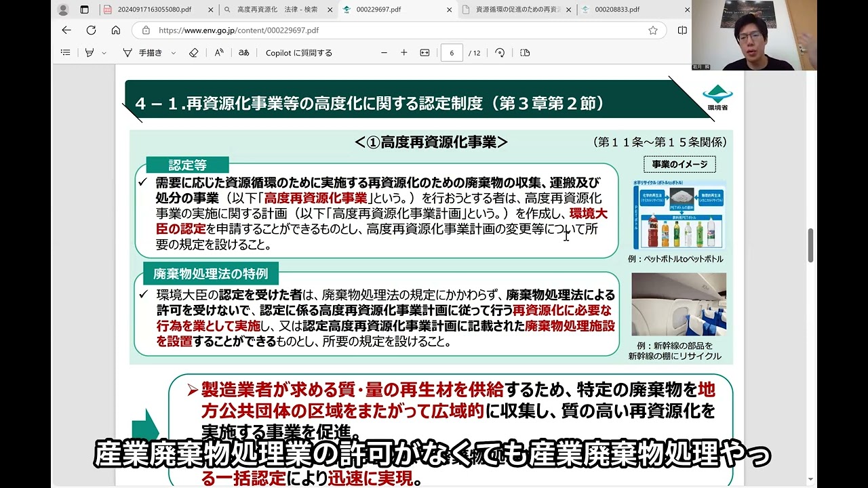This screenshot has height=488, width=868.
Task: Click the env.go.jp address bar
Action: [x=400, y=30]
